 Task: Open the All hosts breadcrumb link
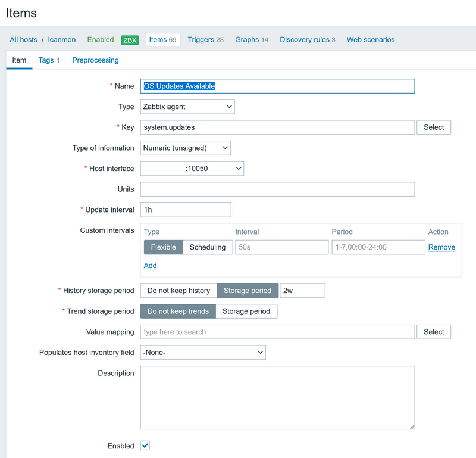pos(23,40)
